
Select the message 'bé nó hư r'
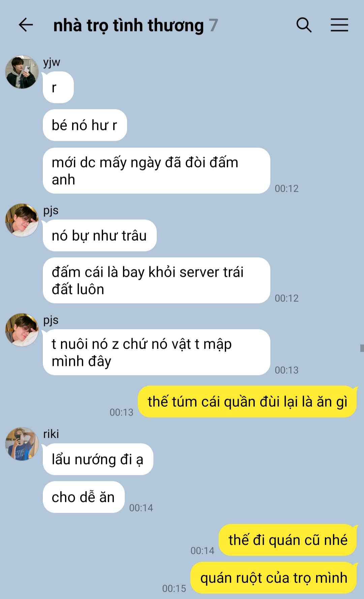85,125
